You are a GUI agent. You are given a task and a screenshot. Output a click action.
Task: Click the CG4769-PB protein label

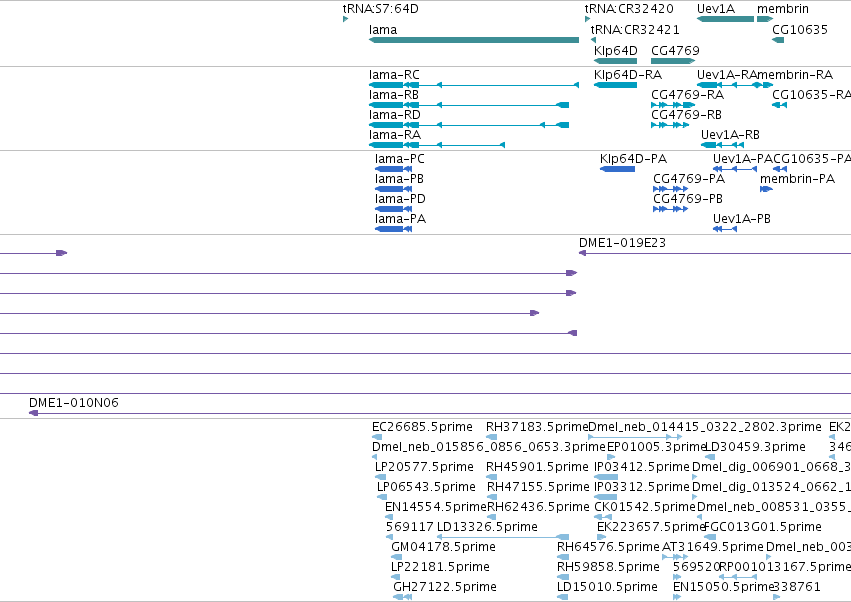tap(688, 199)
